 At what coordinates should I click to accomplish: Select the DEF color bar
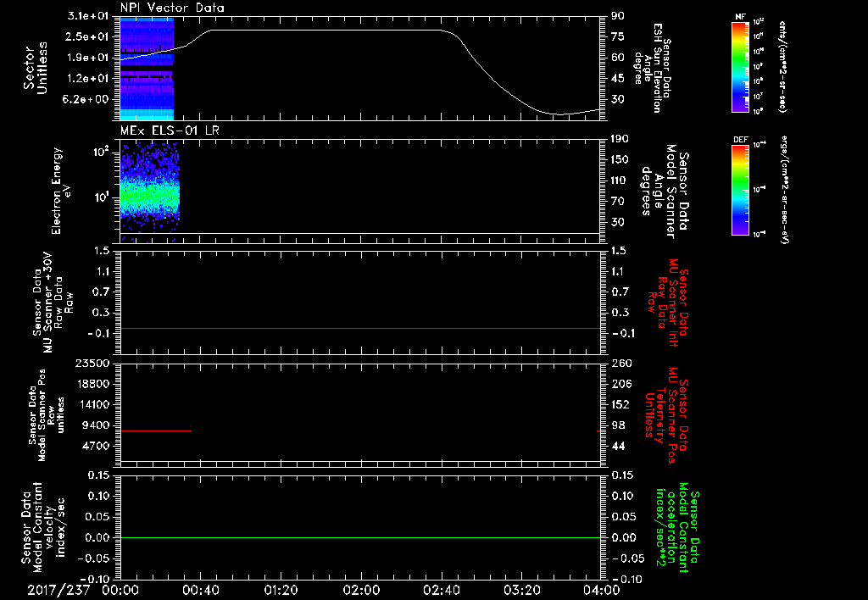click(x=740, y=190)
